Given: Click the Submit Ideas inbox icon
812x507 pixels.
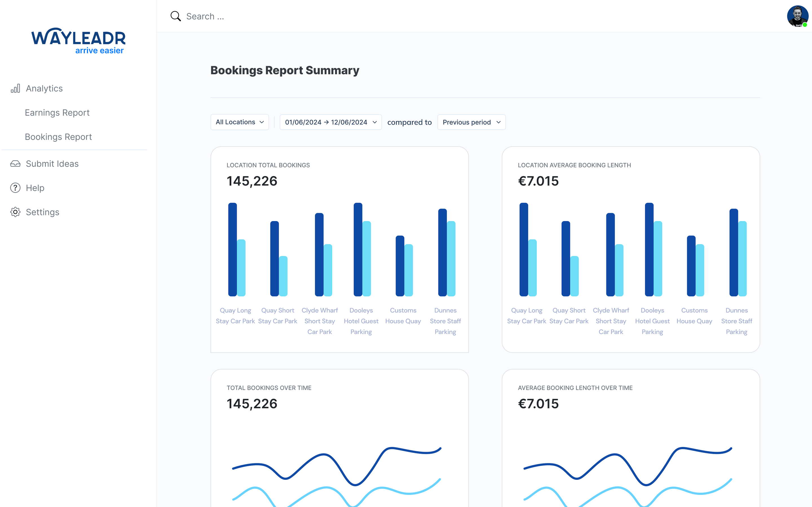Looking at the screenshot, I should tap(15, 164).
